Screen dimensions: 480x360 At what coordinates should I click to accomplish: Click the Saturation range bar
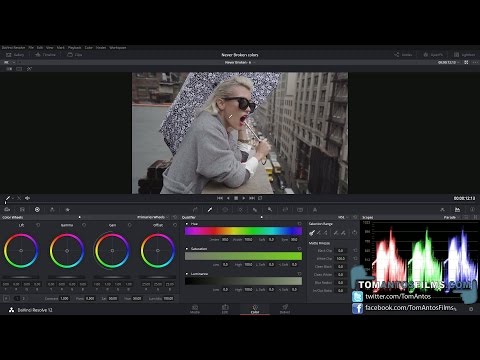243,256
